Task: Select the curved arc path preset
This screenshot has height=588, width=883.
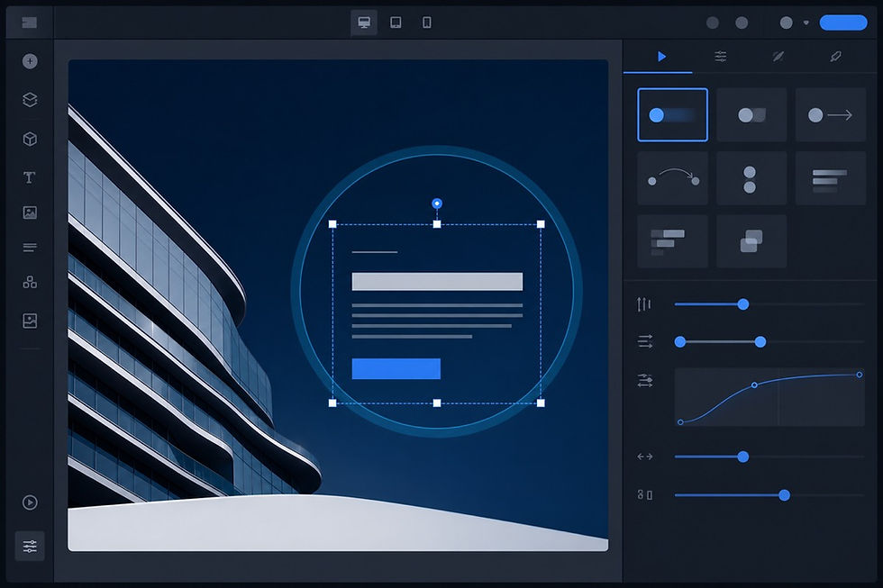Action: point(672,178)
